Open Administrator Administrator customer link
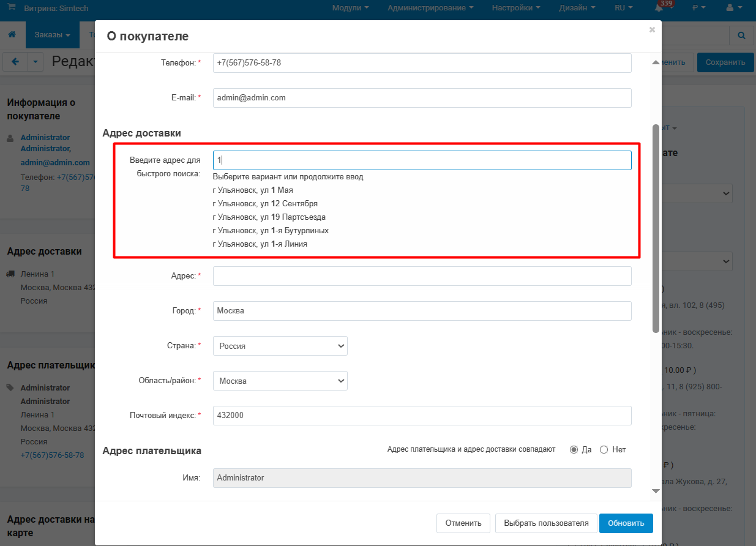Viewport: 756px width, 546px height. pyautogui.click(x=46, y=143)
